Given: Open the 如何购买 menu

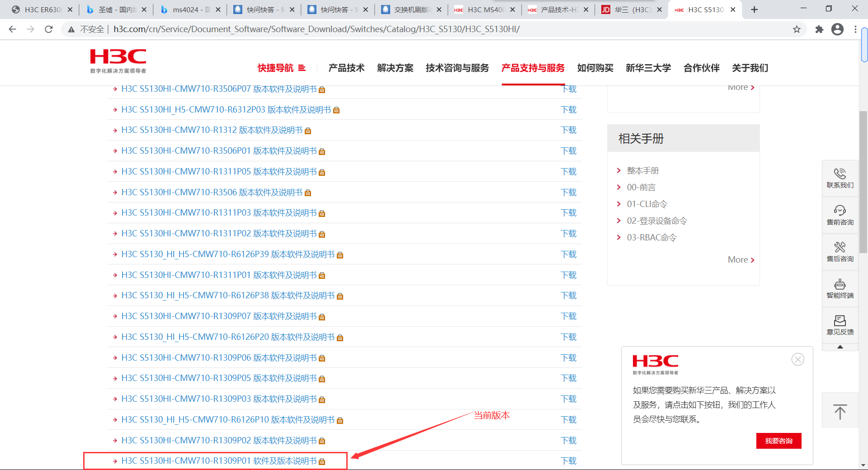Looking at the screenshot, I should point(595,68).
